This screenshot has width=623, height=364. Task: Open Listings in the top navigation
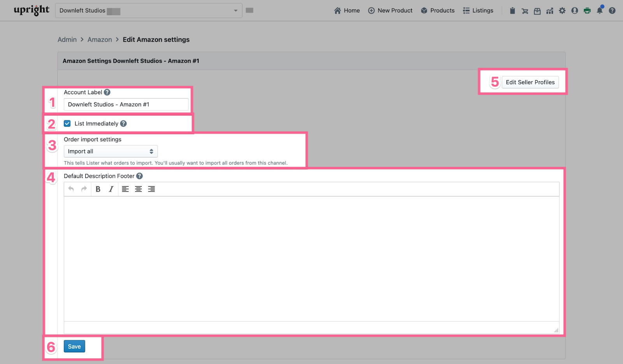coord(478,11)
